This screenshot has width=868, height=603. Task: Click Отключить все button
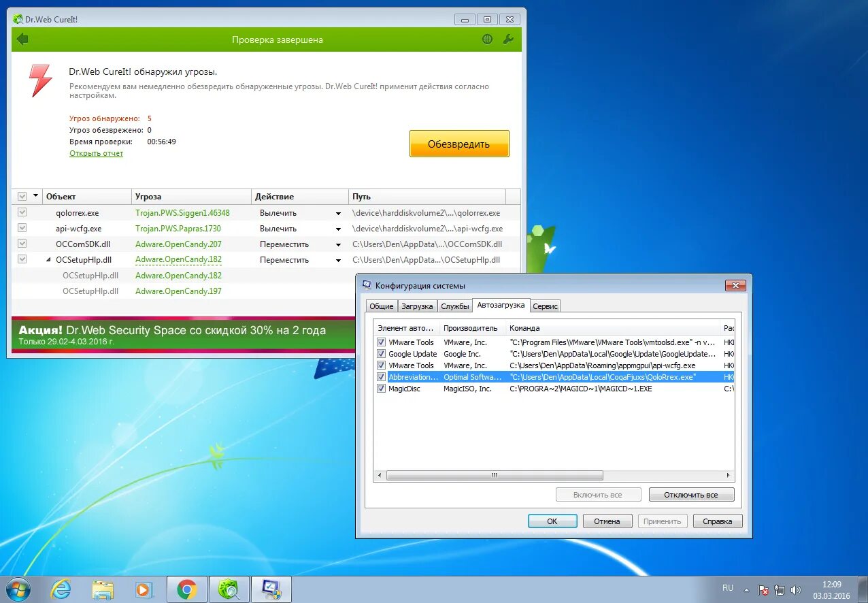point(691,495)
